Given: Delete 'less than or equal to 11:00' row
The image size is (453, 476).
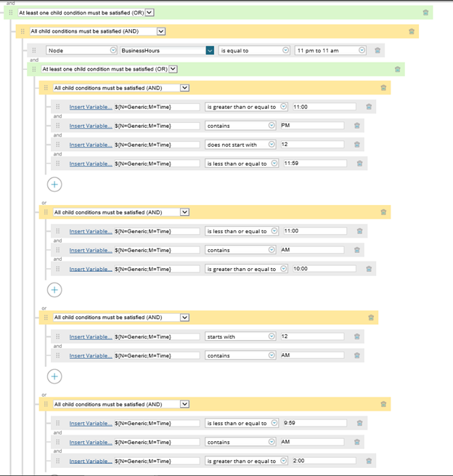Looking at the screenshot, I should coord(359,231).
